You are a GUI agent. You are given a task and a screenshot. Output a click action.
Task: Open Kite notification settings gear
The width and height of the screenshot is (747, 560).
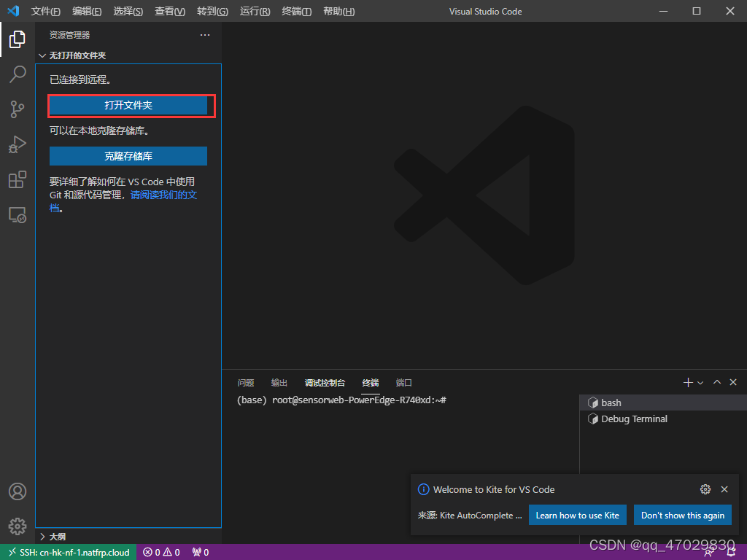point(705,489)
